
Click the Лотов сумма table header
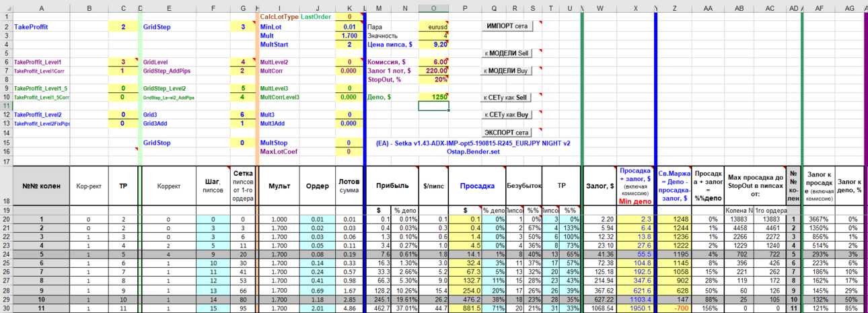coord(349,186)
